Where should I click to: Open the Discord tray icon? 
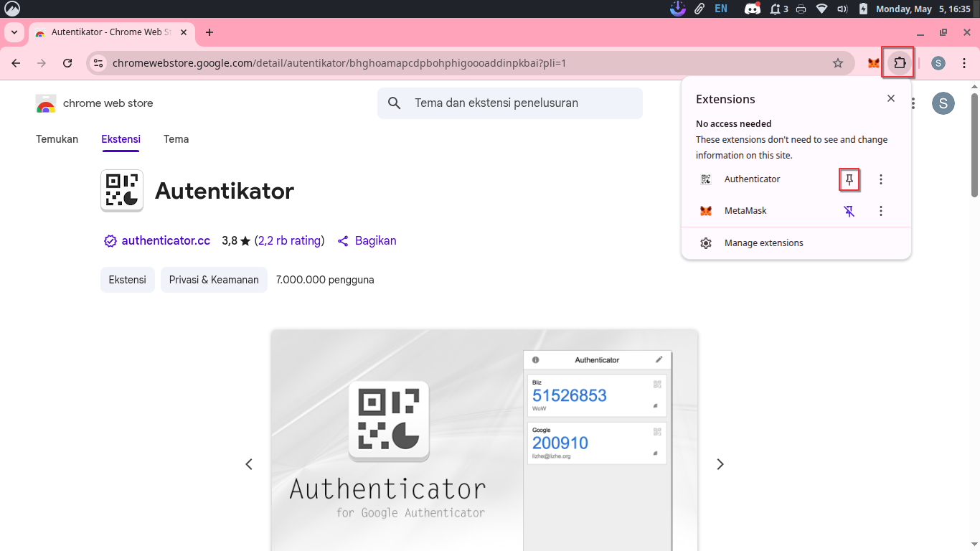(x=752, y=9)
